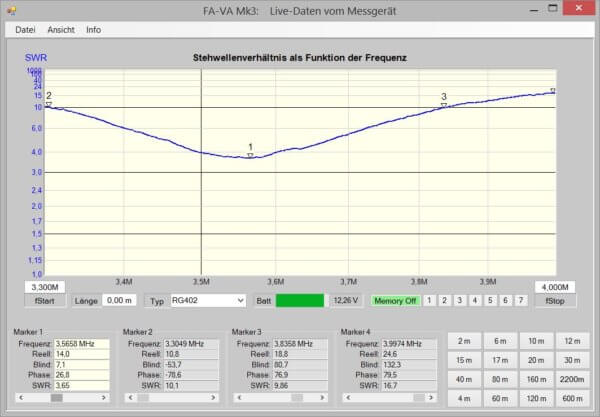Click marker 2 triangle on the SWR curve
Screen dimensions: 600x417
(x=49, y=104)
